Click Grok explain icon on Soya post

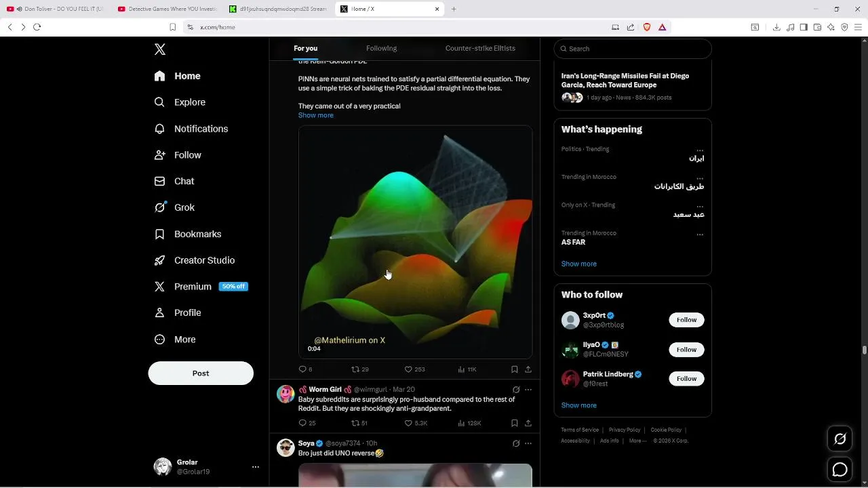pos(516,443)
